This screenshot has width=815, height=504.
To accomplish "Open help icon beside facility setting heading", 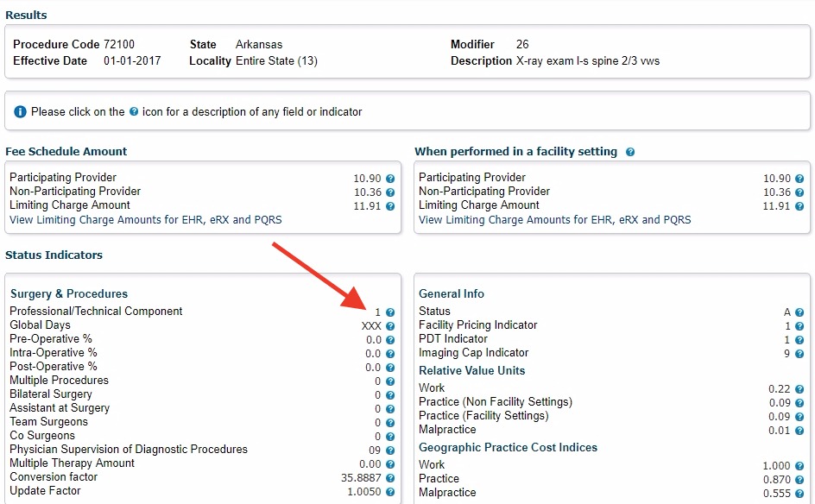I will tap(630, 152).
